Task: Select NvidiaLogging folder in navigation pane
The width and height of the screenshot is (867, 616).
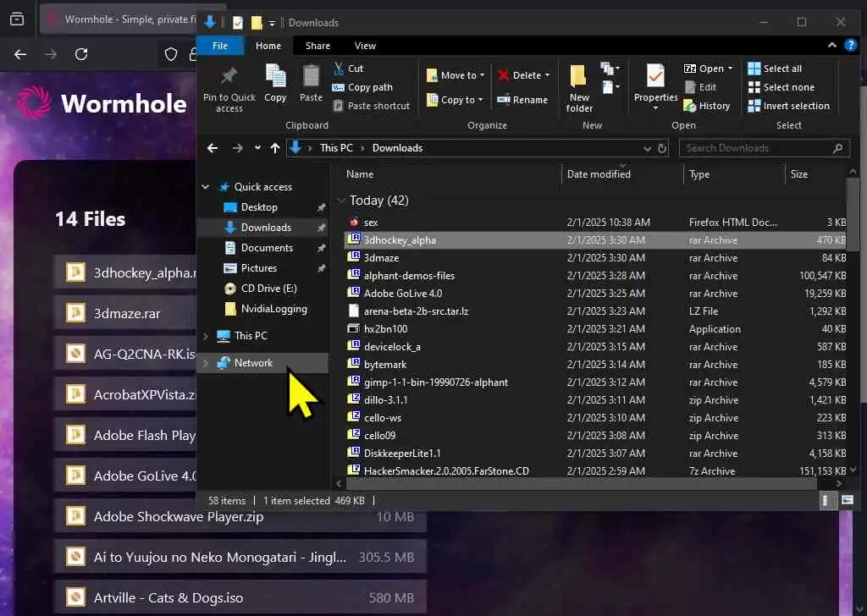Action: [273, 309]
